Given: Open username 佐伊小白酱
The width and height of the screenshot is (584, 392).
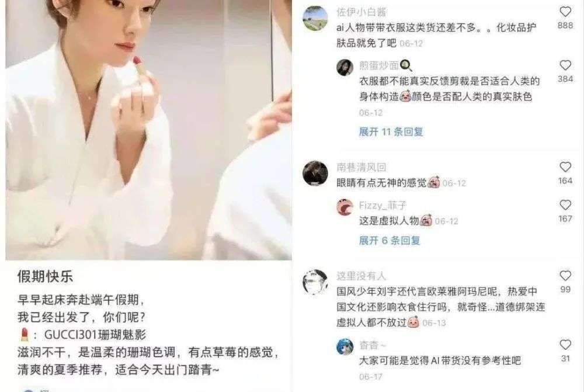Looking at the screenshot, I should 361,12.
